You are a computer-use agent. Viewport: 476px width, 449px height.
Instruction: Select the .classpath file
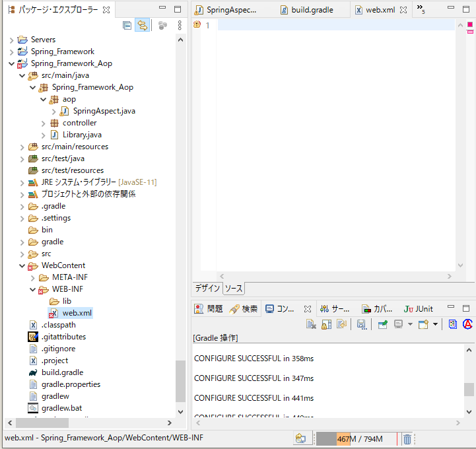tap(58, 325)
